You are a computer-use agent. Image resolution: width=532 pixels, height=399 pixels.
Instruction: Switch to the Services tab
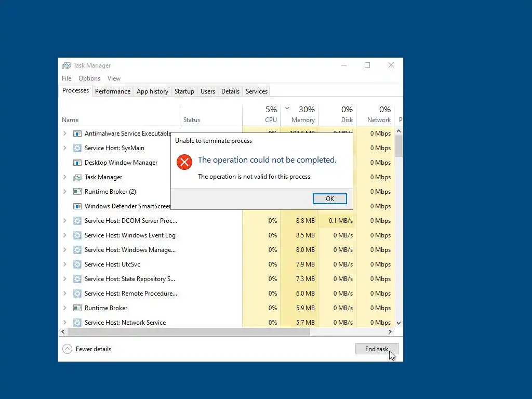[257, 91]
